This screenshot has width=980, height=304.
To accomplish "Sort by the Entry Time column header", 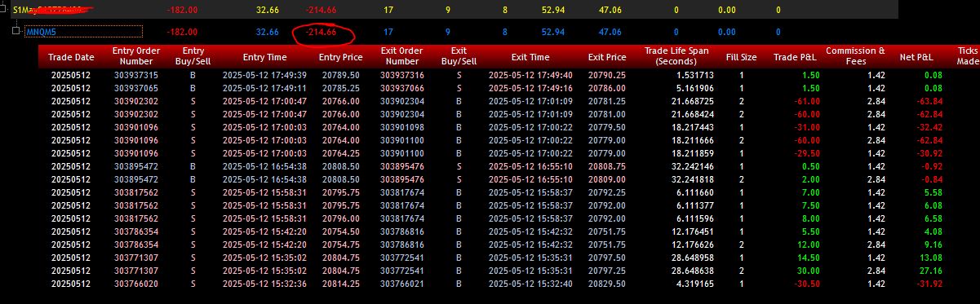I will [x=264, y=57].
